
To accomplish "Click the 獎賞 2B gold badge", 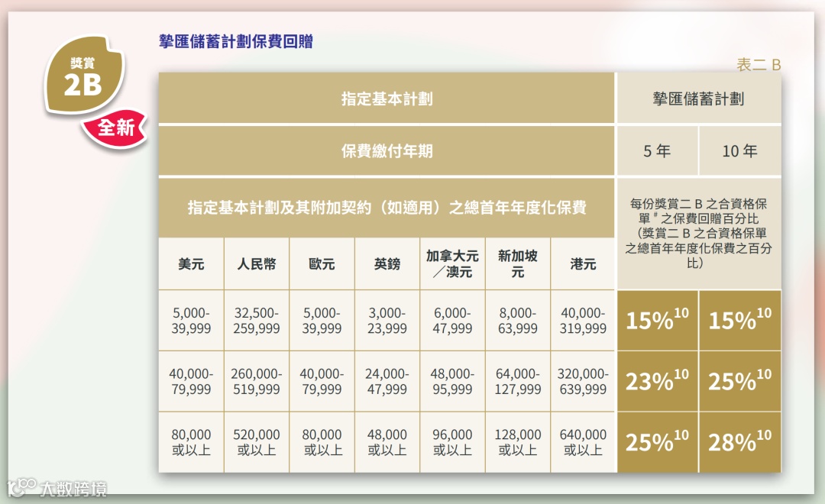I will click(84, 75).
